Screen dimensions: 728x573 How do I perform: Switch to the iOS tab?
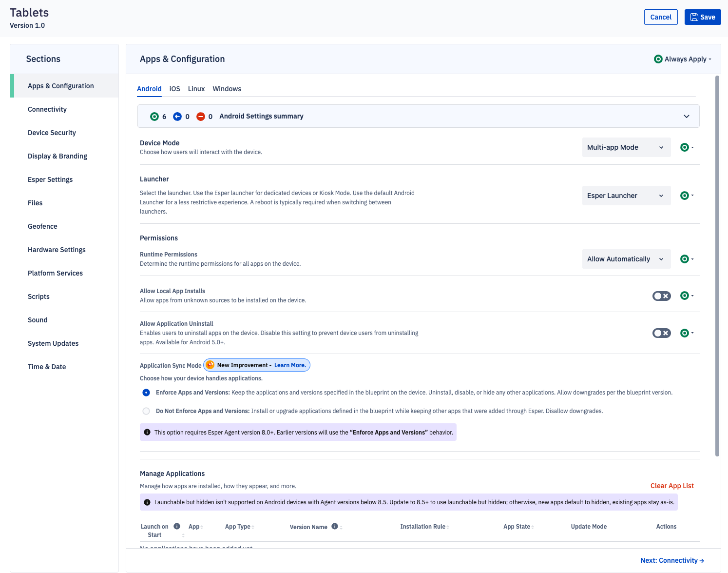(x=174, y=89)
